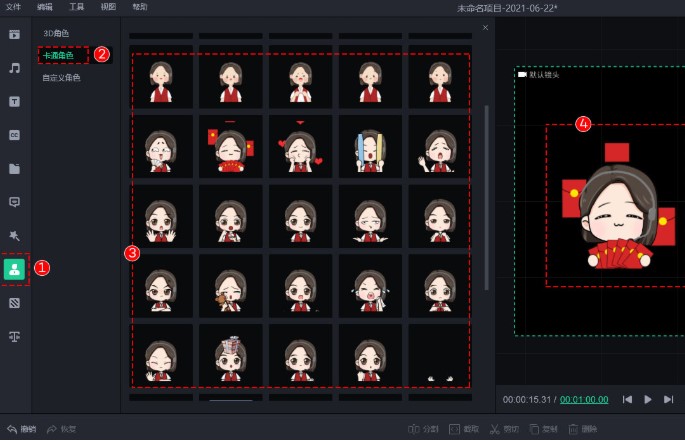Select the green character panel icon
The image size is (685, 441).
[x=15, y=268]
